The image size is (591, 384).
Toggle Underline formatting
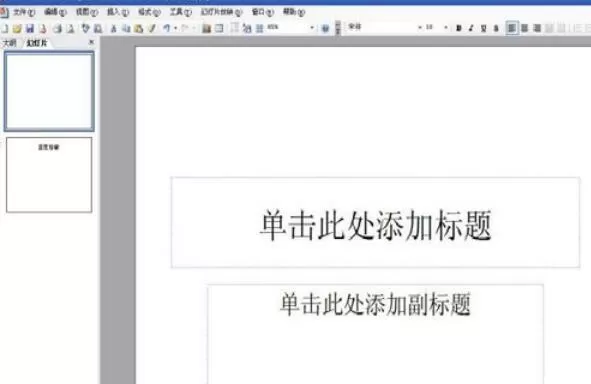pyautogui.click(x=484, y=28)
